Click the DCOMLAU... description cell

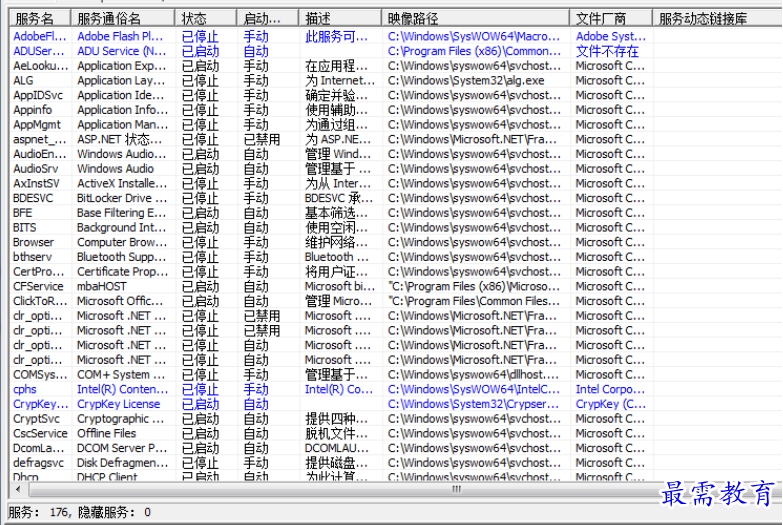[x=337, y=448]
